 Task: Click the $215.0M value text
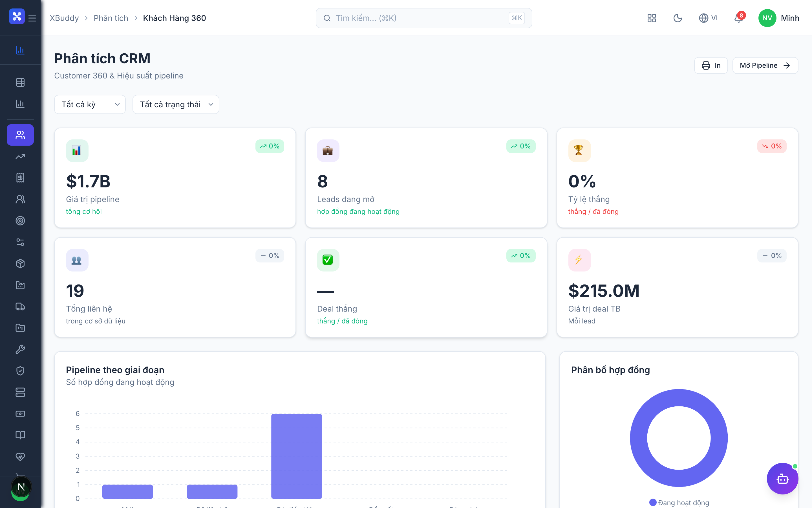tap(604, 291)
